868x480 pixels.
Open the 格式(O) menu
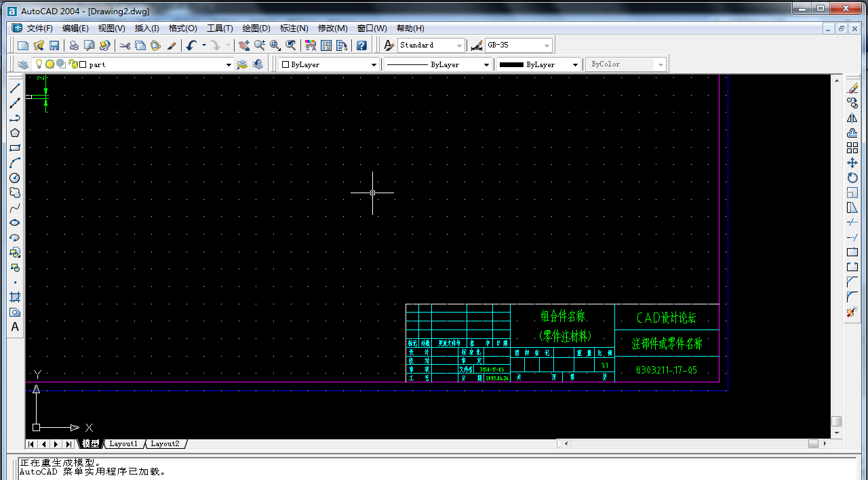tap(182, 28)
